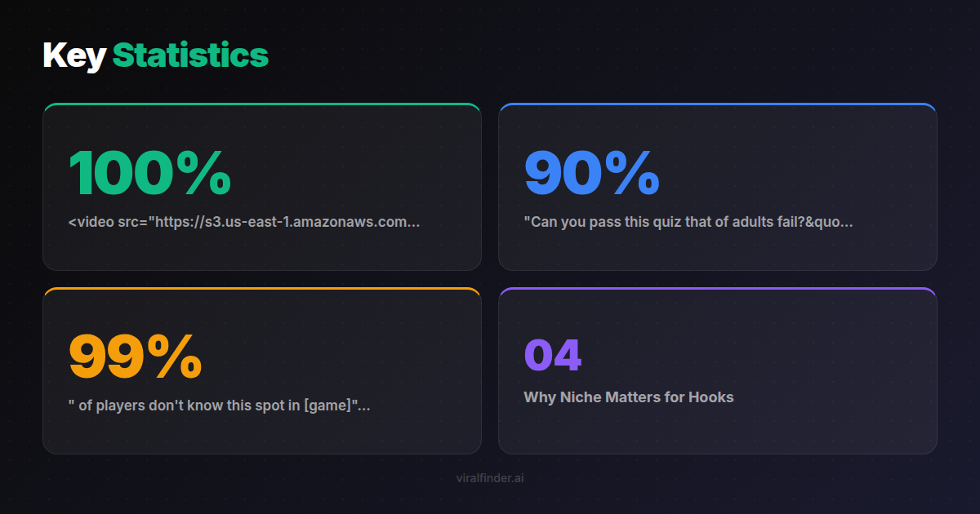Screen dimensions: 980x514
Task: Click the "Can you pass this quiz" caption
Action: (x=688, y=222)
